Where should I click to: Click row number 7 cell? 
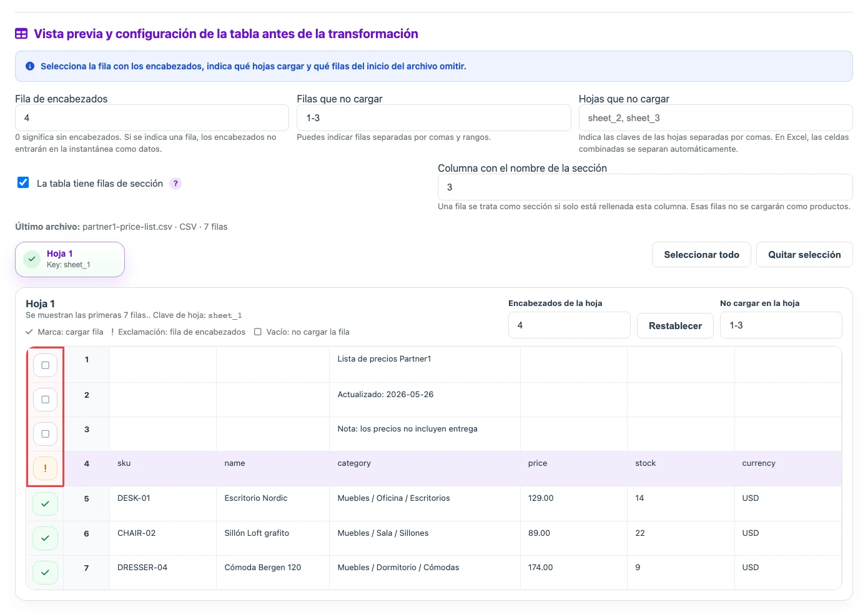(87, 573)
